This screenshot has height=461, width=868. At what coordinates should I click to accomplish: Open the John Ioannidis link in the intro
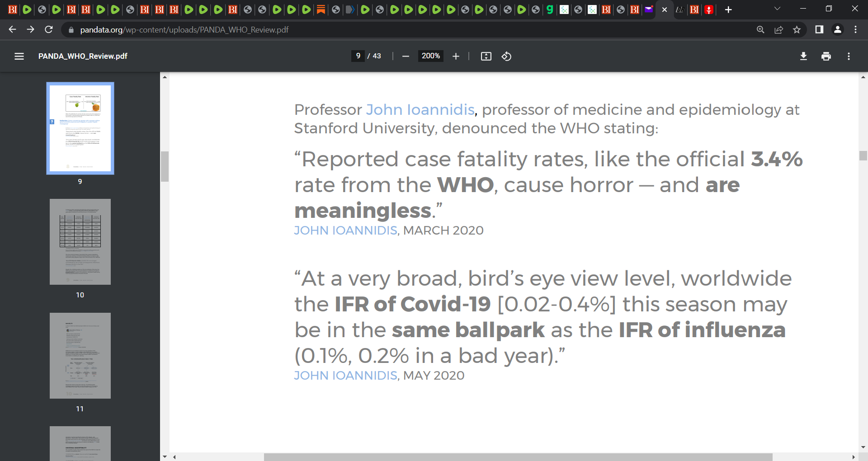(x=420, y=110)
